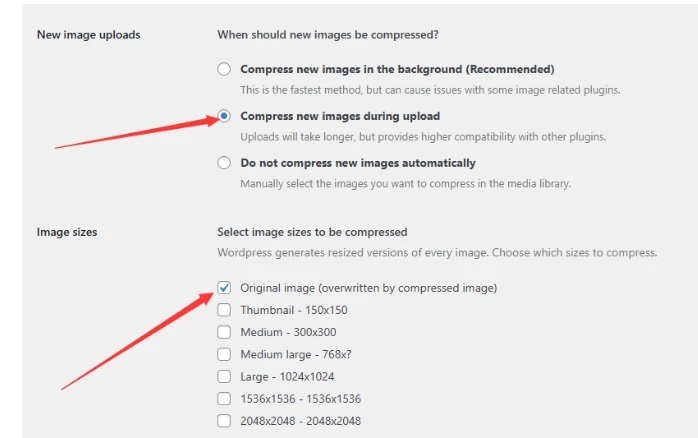698x438 pixels.
Task: Uncheck the Original image checkbox
Action: coord(224,288)
